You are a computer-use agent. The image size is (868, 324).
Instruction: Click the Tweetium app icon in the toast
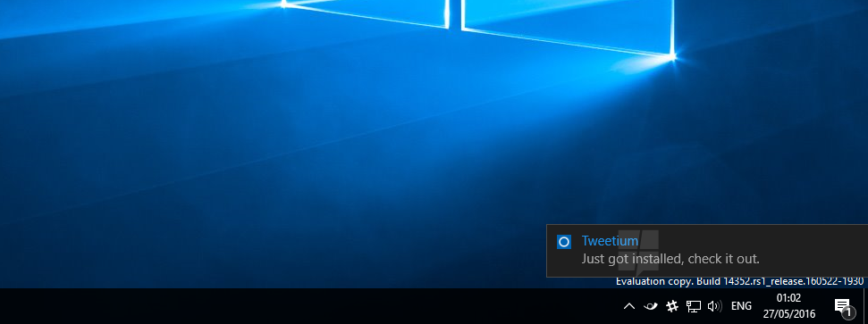563,242
